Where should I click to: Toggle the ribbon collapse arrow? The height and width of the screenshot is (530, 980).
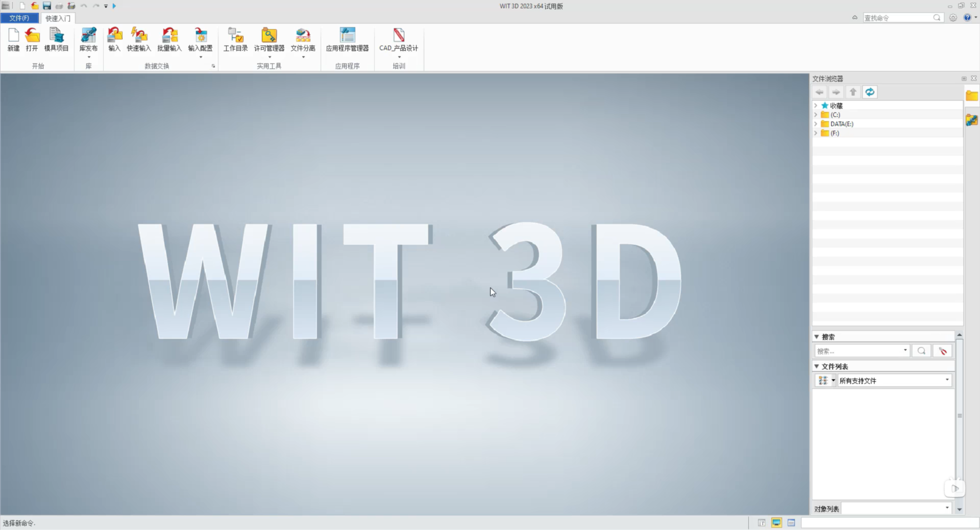(x=854, y=17)
